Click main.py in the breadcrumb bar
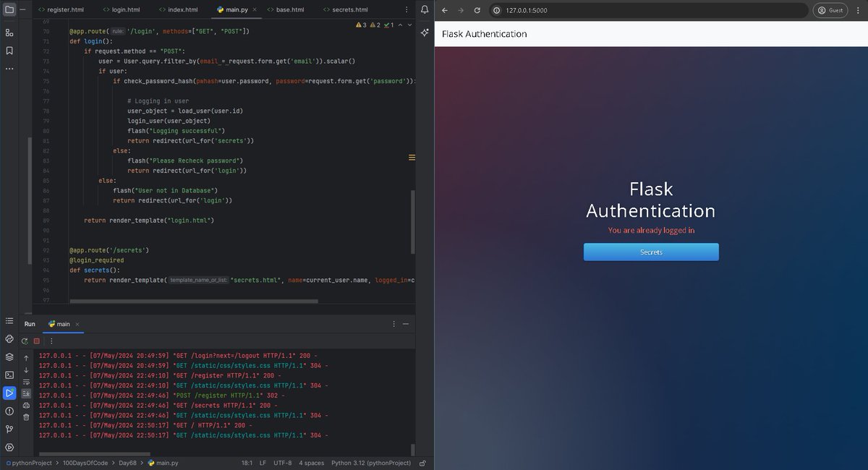The width and height of the screenshot is (868, 470). coord(163,463)
